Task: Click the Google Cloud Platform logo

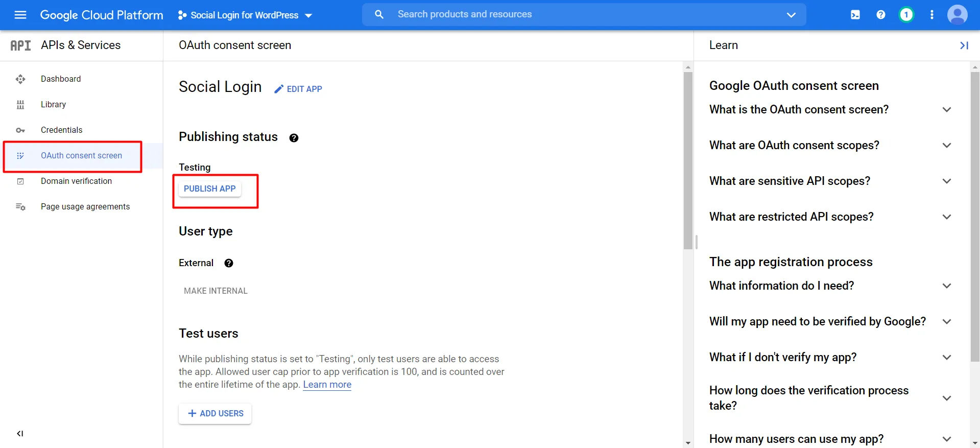Action: (102, 15)
